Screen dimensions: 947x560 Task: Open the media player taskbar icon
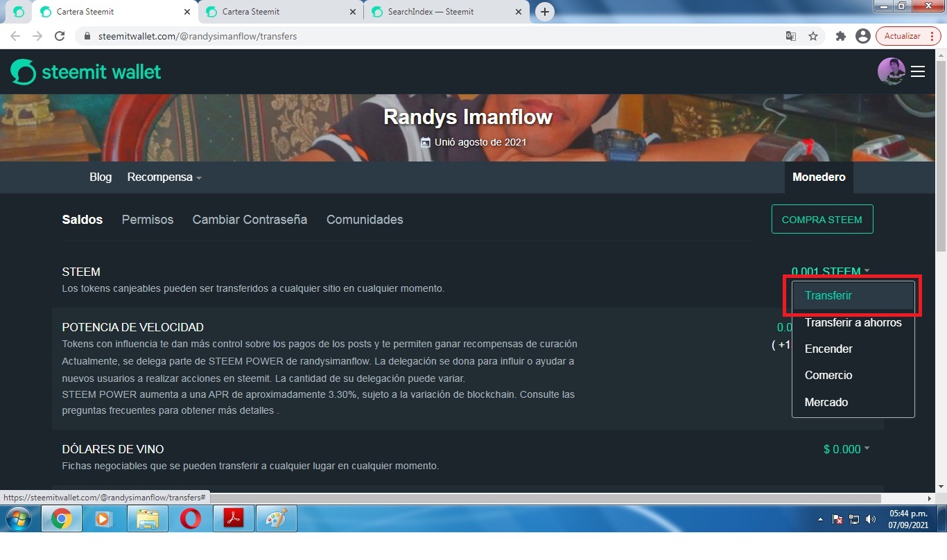pyautogui.click(x=104, y=519)
